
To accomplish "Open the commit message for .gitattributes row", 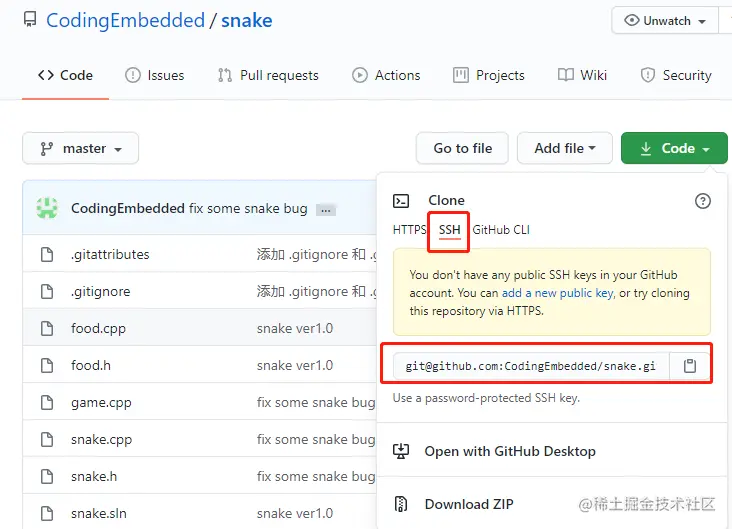I will [x=317, y=254].
